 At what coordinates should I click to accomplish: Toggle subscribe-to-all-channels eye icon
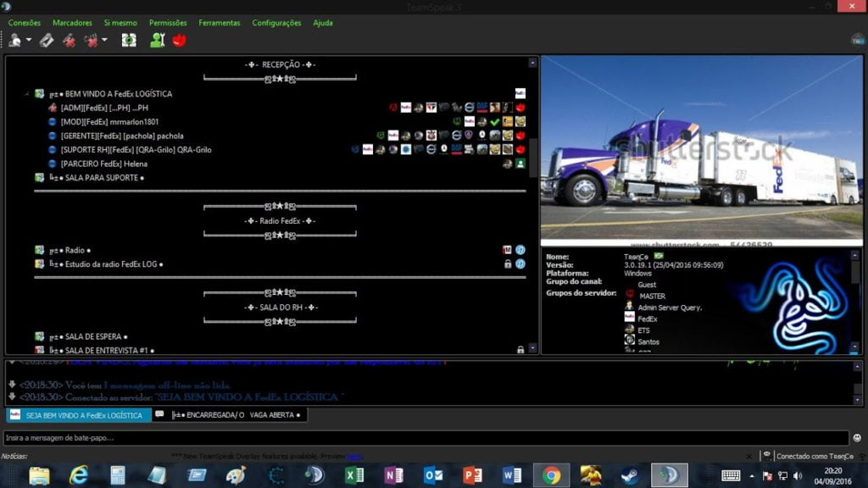tap(129, 41)
